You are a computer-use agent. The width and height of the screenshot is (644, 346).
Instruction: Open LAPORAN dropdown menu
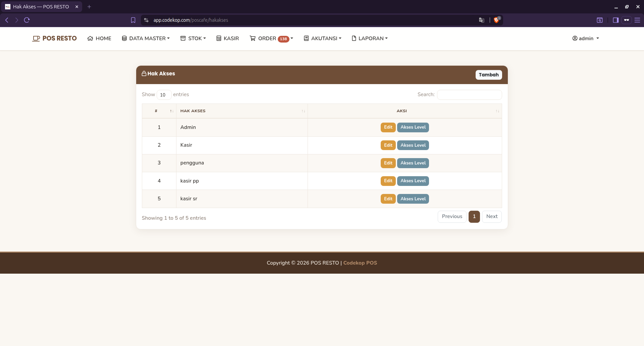pos(370,39)
